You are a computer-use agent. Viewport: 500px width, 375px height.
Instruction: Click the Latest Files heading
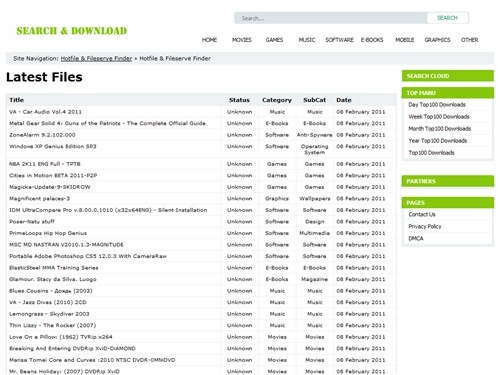tap(44, 77)
